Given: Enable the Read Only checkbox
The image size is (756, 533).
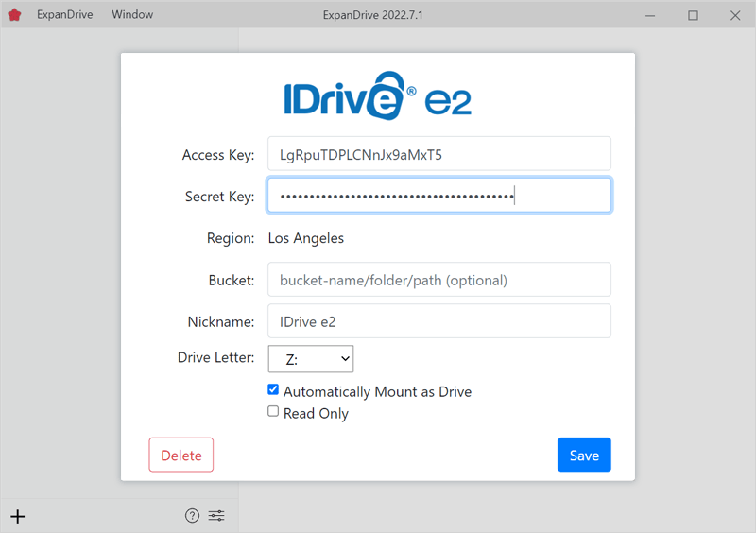Looking at the screenshot, I should pos(273,411).
